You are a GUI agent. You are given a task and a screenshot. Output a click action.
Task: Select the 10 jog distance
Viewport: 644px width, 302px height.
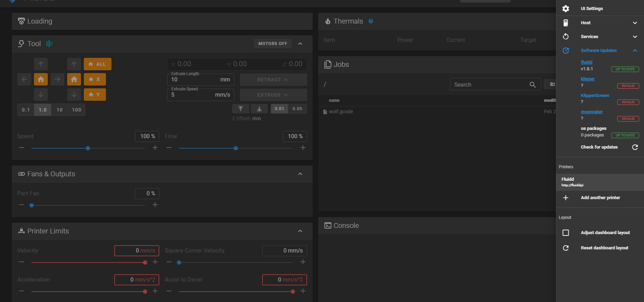[60, 110]
